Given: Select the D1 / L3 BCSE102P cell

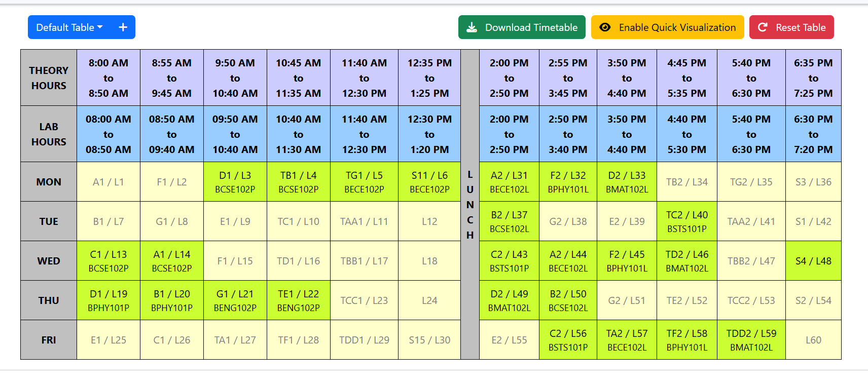Looking at the screenshot, I should pos(235,182).
